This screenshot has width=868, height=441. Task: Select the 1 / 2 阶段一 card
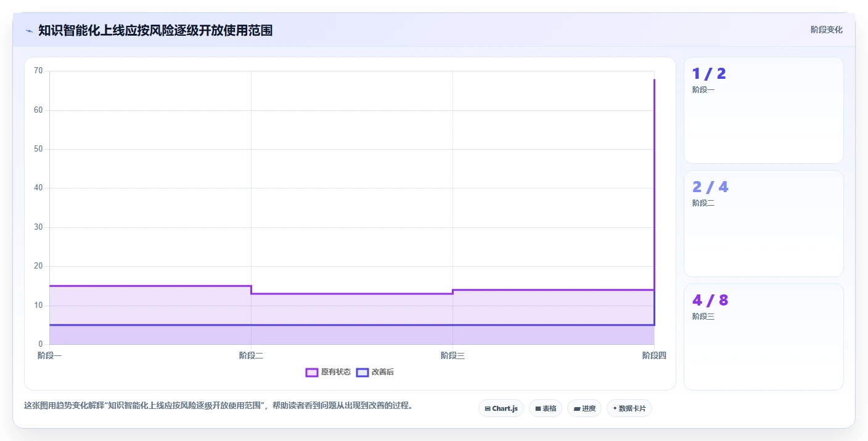click(764, 110)
